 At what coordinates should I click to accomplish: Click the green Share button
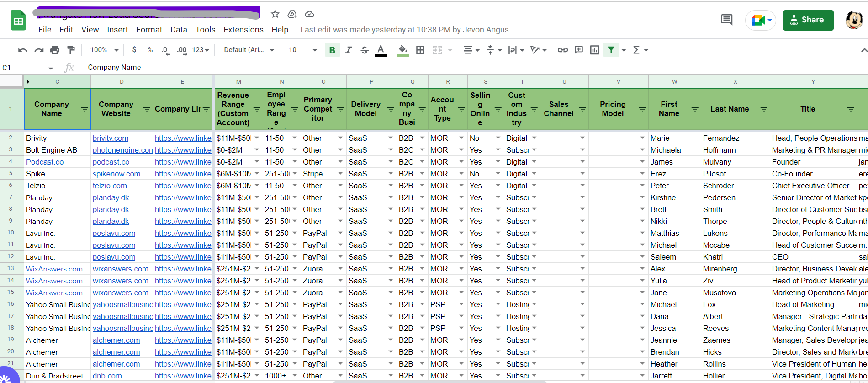[x=808, y=20]
